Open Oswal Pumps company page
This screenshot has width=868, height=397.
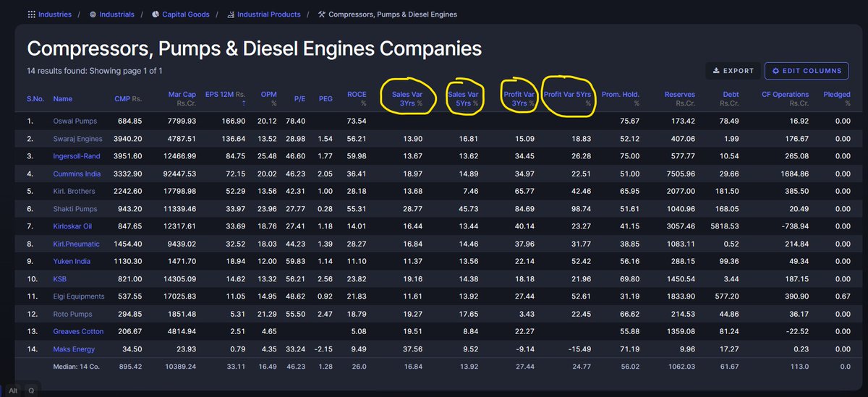pos(75,121)
